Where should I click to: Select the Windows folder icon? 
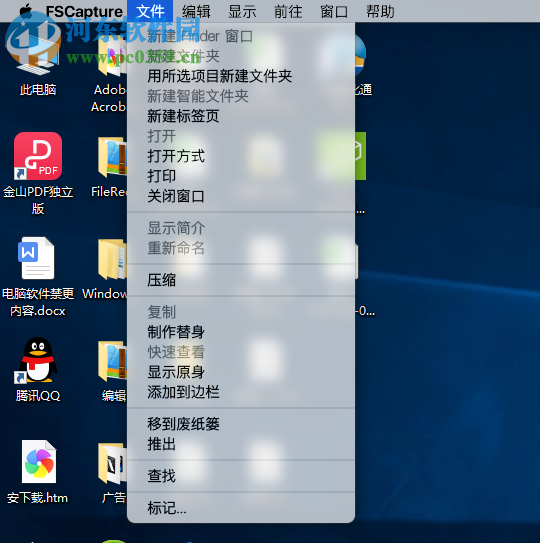click(113, 259)
